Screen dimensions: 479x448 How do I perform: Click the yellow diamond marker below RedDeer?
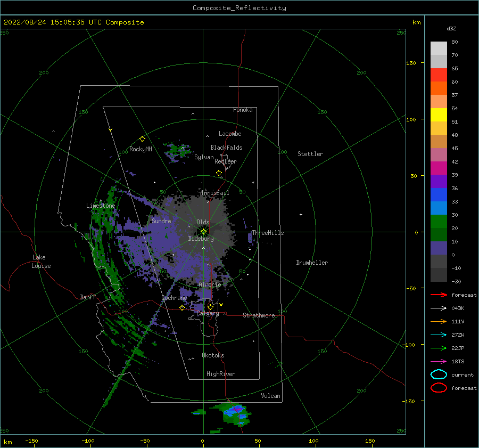pos(219,173)
